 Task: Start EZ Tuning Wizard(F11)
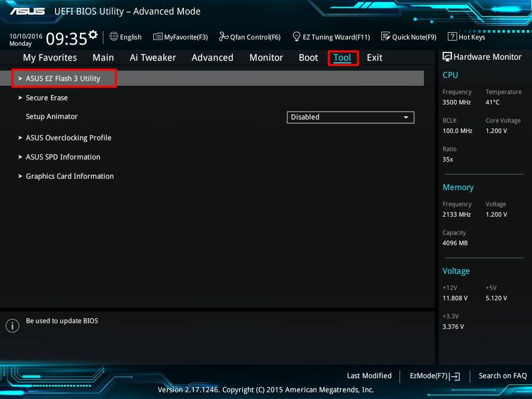pos(336,37)
